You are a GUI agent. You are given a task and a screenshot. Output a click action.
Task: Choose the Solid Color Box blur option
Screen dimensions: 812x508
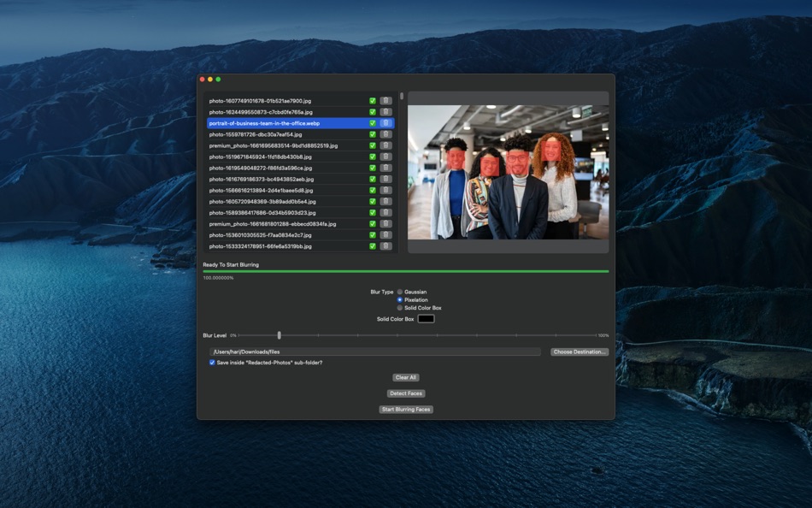(x=399, y=308)
